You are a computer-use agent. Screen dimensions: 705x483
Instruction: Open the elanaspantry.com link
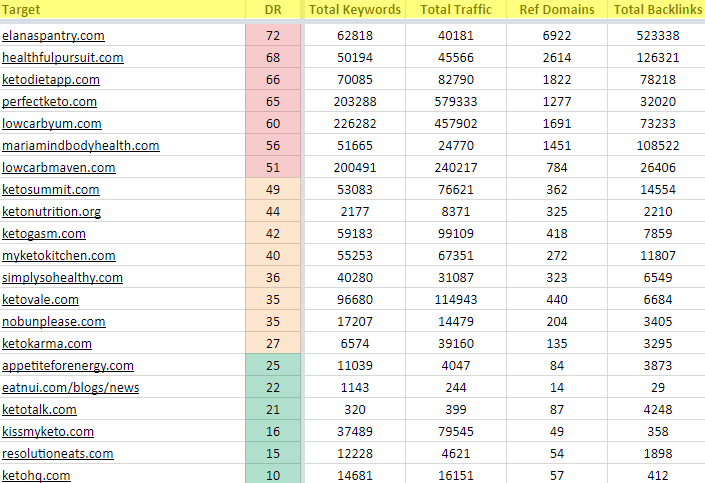click(x=53, y=36)
